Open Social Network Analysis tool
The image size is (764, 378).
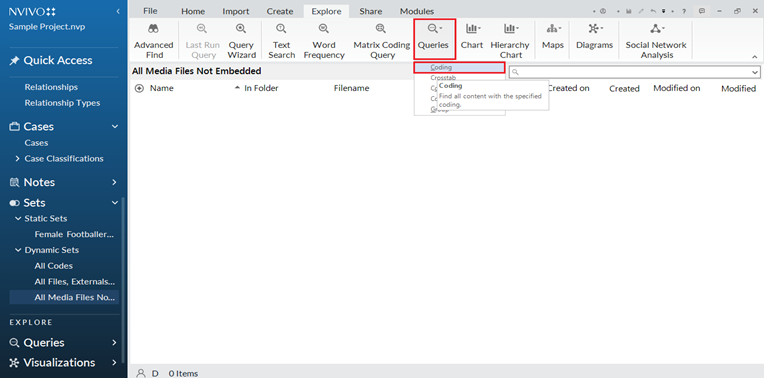click(x=656, y=41)
